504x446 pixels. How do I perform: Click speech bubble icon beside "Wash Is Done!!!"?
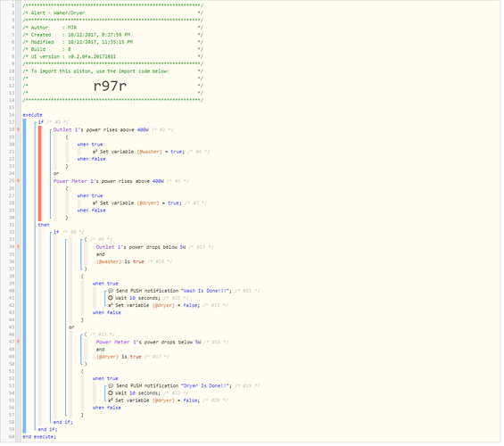point(111,292)
